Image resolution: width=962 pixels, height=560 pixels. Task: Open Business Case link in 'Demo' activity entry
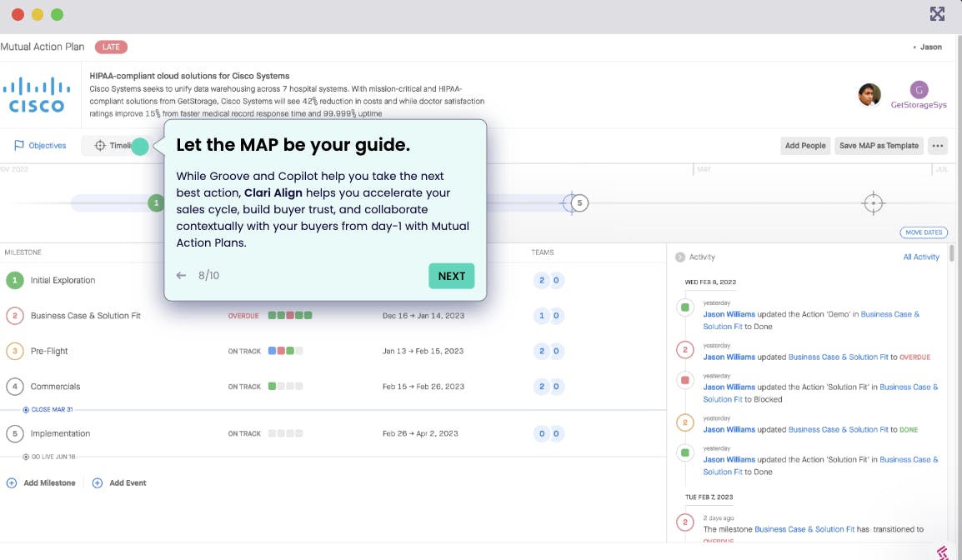point(811,320)
